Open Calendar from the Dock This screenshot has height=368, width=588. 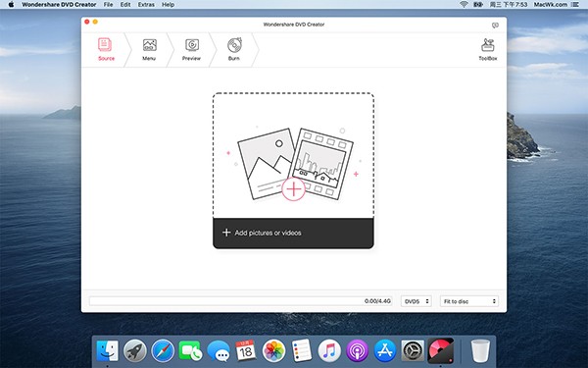coord(246,350)
